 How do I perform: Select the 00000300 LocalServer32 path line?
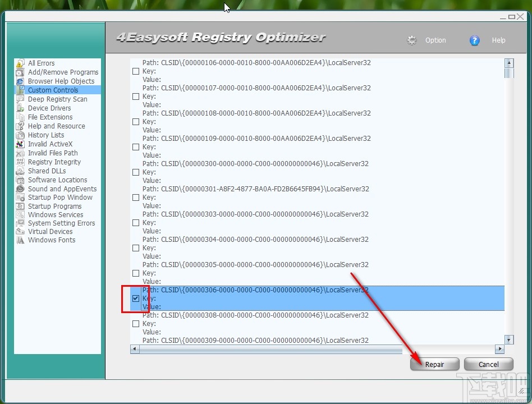click(x=255, y=163)
